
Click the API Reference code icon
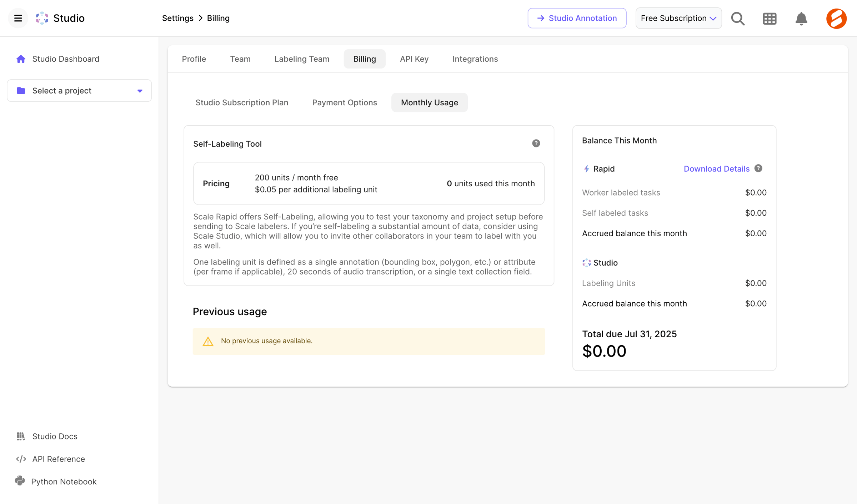click(21, 459)
